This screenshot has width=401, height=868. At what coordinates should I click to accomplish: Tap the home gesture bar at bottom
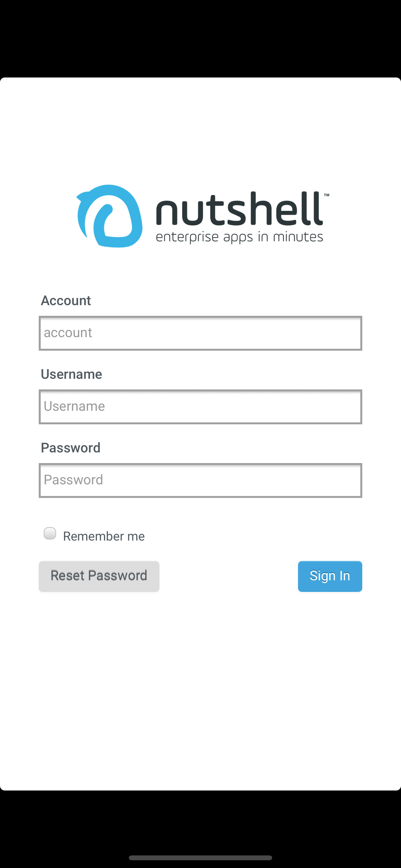click(x=200, y=858)
